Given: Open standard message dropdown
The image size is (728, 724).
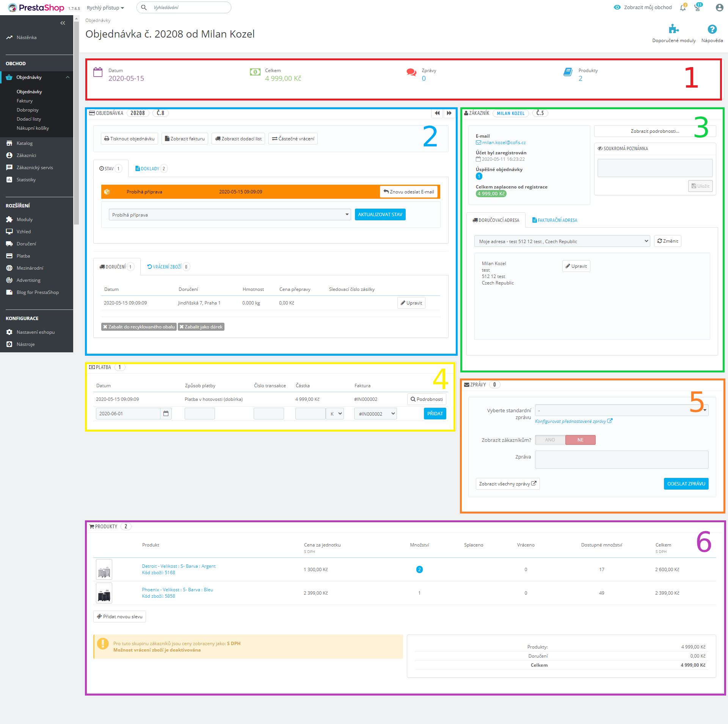Looking at the screenshot, I should click(621, 410).
